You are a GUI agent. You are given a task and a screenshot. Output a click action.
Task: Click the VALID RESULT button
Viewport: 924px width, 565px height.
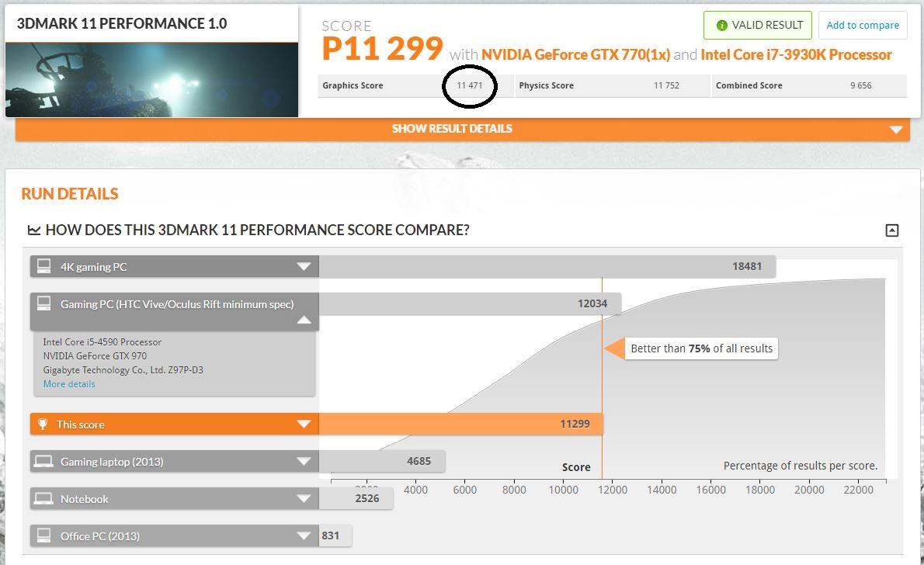(757, 26)
